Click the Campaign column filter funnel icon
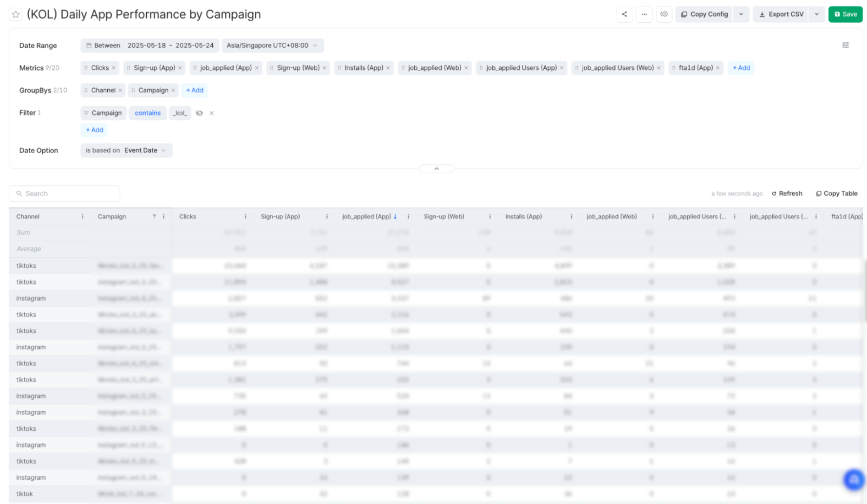The height and width of the screenshot is (504, 867). [154, 217]
